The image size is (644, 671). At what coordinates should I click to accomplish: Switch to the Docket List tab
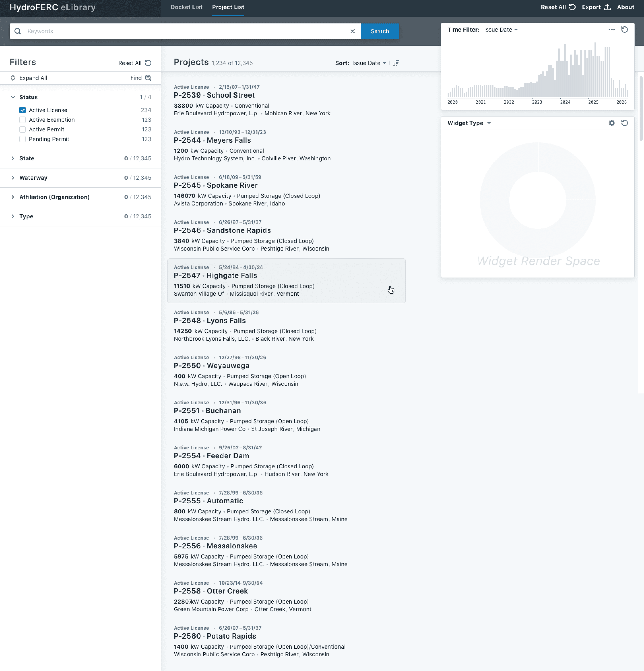(x=186, y=7)
